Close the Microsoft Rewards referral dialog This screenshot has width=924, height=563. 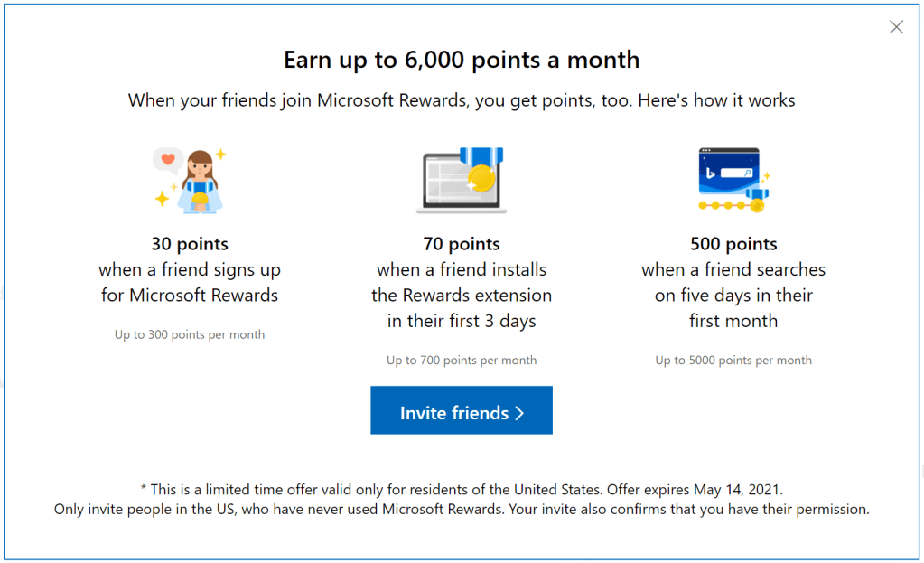coord(896,27)
